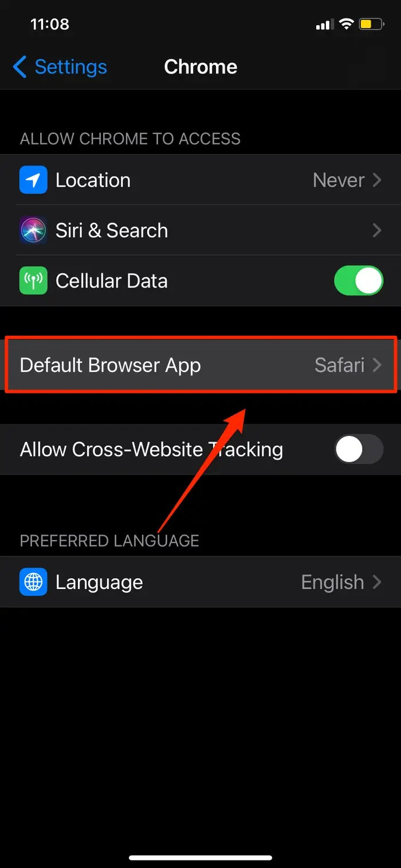This screenshot has height=868, width=401.
Task: Tap the Wi-Fi icon in status bar
Action: coord(345,24)
